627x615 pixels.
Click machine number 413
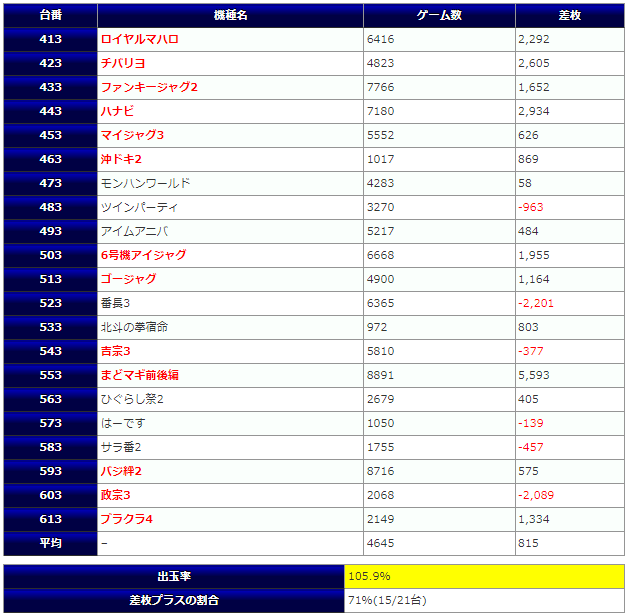click(50, 39)
